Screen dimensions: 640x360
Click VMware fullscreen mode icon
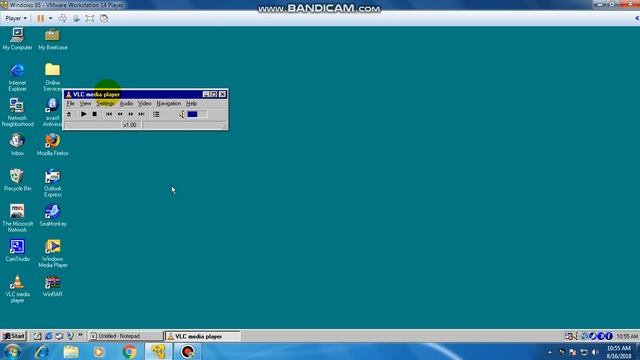(89, 18)
